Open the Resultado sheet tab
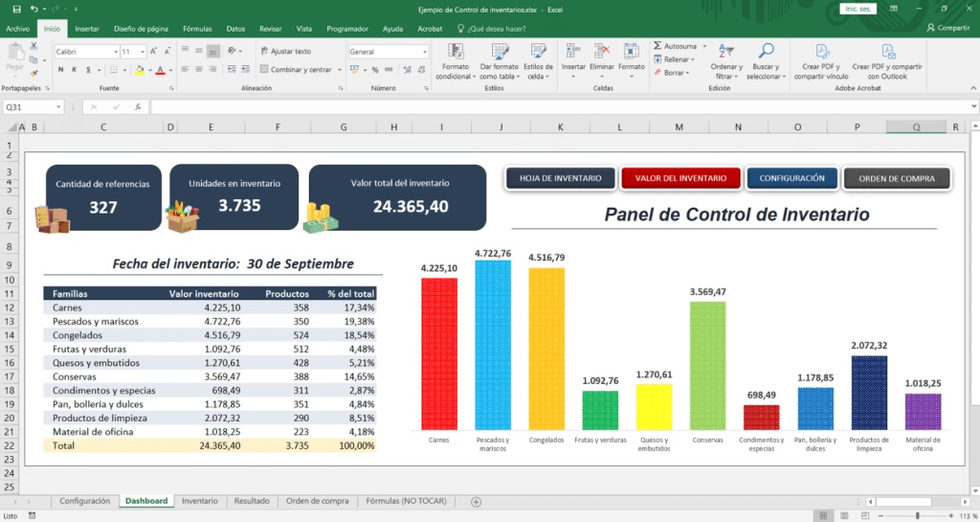 [x=252, y=501]
